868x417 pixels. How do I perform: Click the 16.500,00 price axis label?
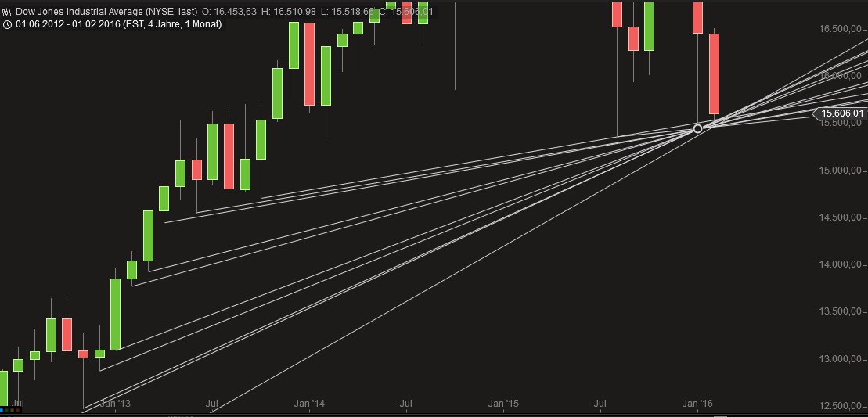841,29
